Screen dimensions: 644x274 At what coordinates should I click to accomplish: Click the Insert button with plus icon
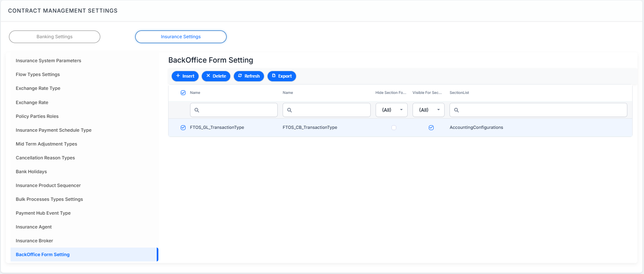point(185,76)
